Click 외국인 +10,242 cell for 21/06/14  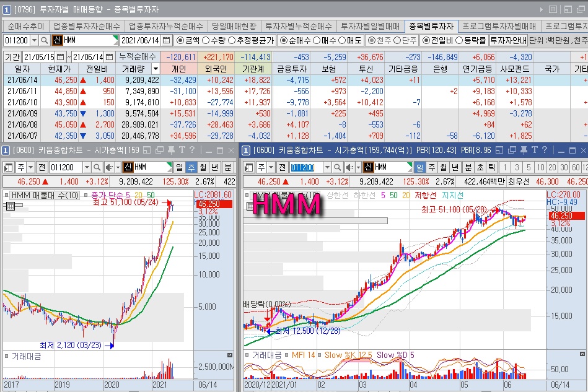(216, 80)
